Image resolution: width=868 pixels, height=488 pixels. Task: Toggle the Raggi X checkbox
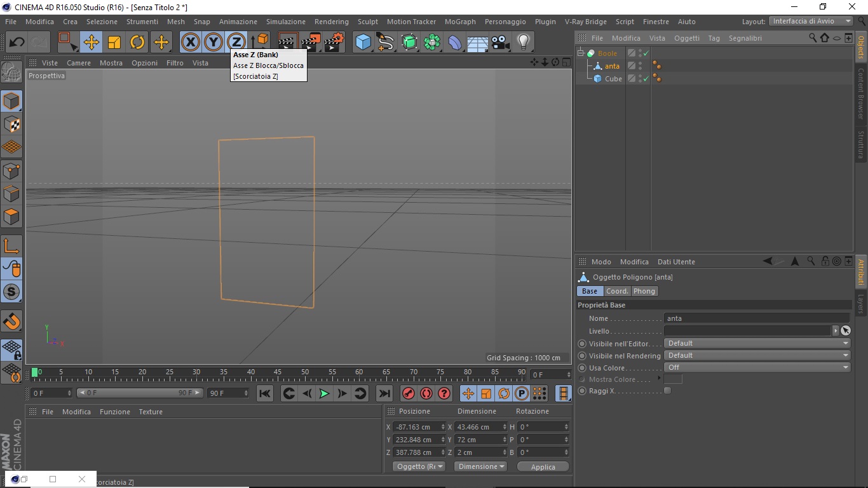click(x=667, y=391)
